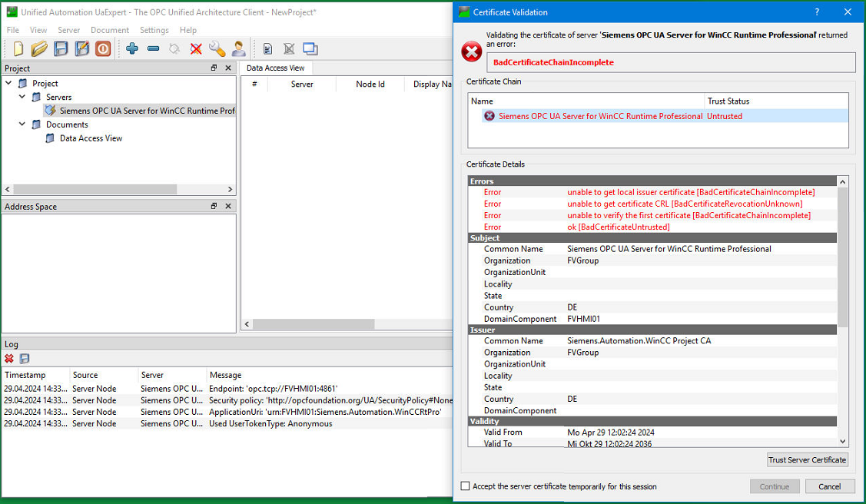Collapse the Servers tree node
The height and width of the screenshot is (504, 866).
22,98
